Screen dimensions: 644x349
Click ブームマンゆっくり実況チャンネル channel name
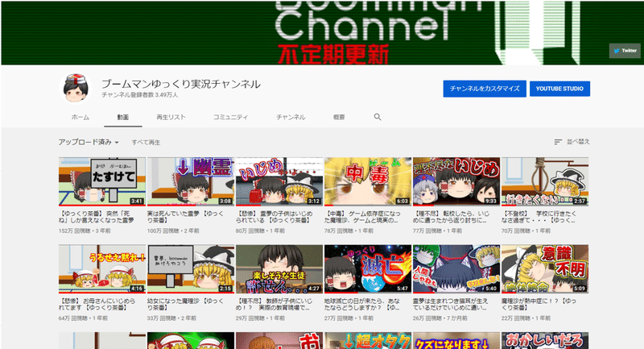[181, 84]
